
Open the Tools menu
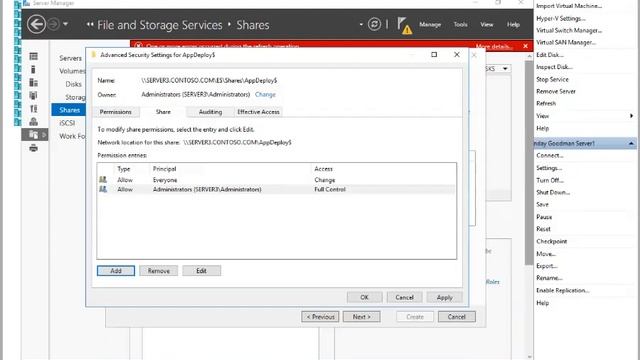[x=460, y=24]
